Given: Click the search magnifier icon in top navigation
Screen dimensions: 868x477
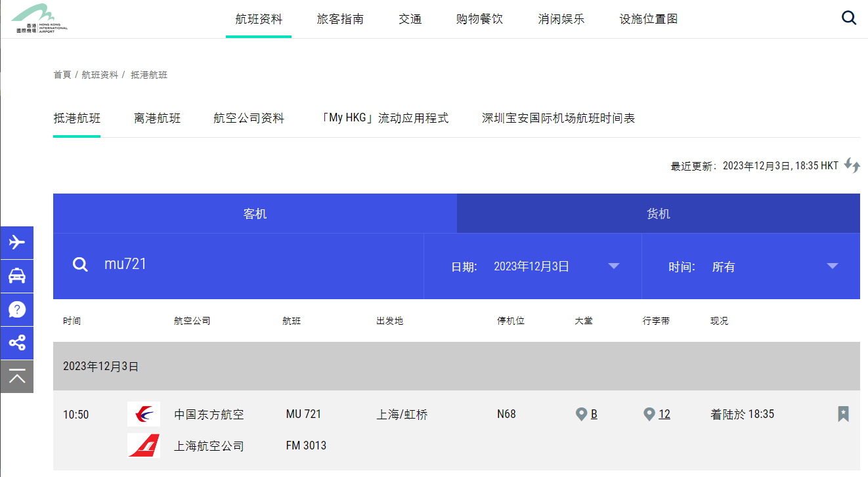Looking at the screenshot, I should point(849,18).
